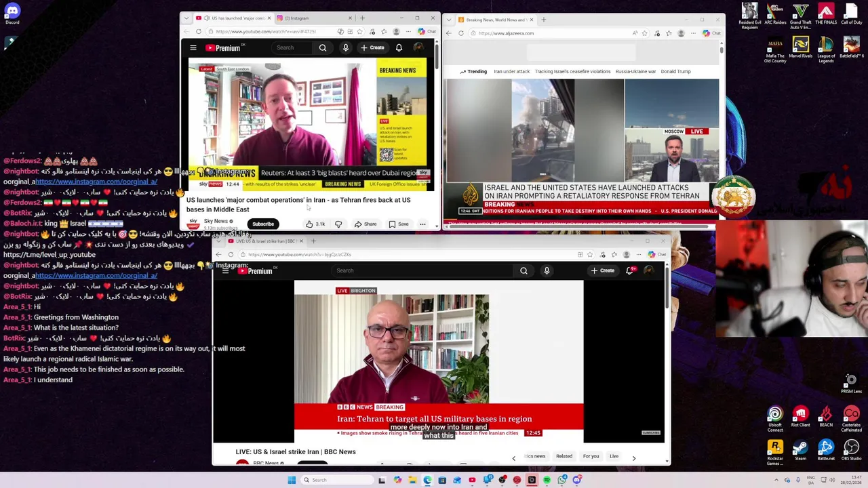Viewport: 868px width, 488px height.
Task: Like the Sky News video
Action: (315, 224)
